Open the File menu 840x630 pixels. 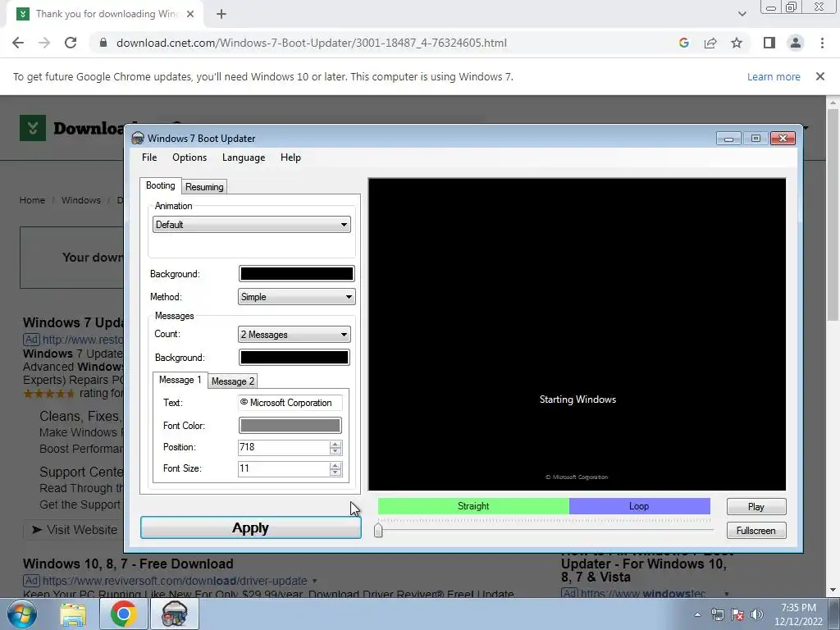click(149, 157)
